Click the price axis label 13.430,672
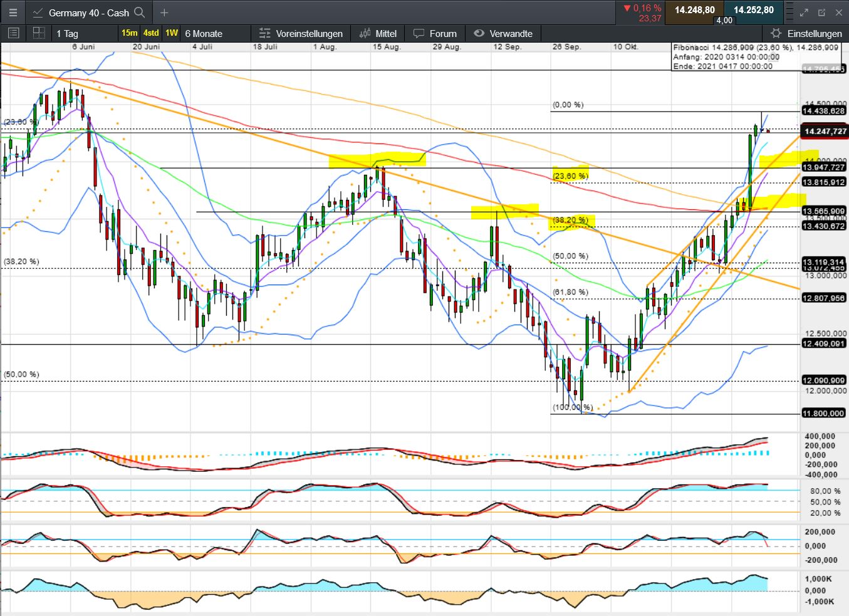This screenshot has width=849, height=616. [x=825, y=226]
